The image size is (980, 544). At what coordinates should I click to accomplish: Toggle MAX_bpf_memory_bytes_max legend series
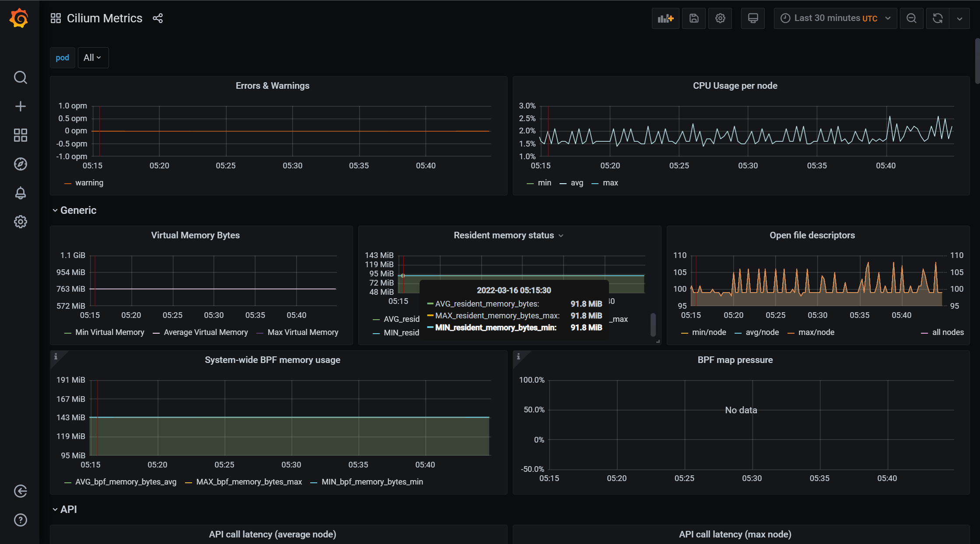tap(249, 482)
